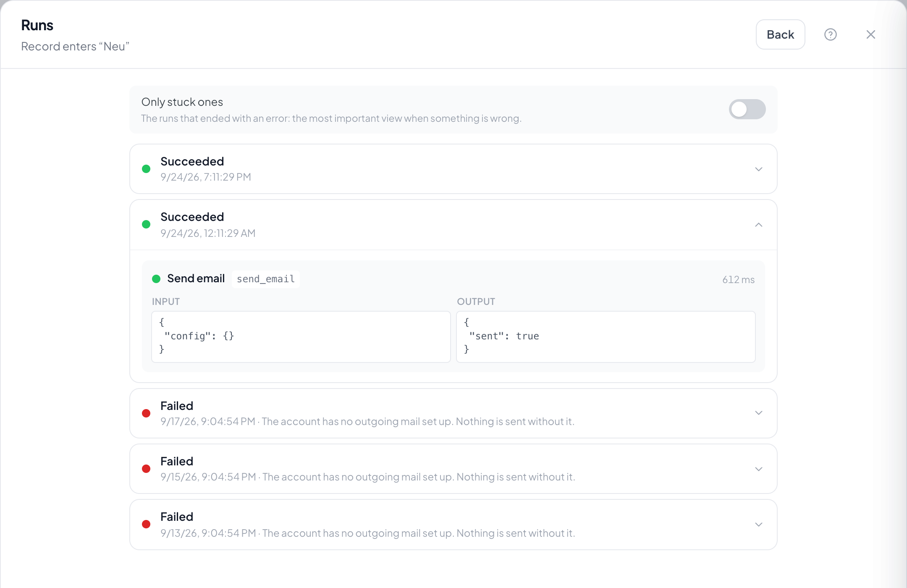Open the help question-mark icon

[830, 34]
